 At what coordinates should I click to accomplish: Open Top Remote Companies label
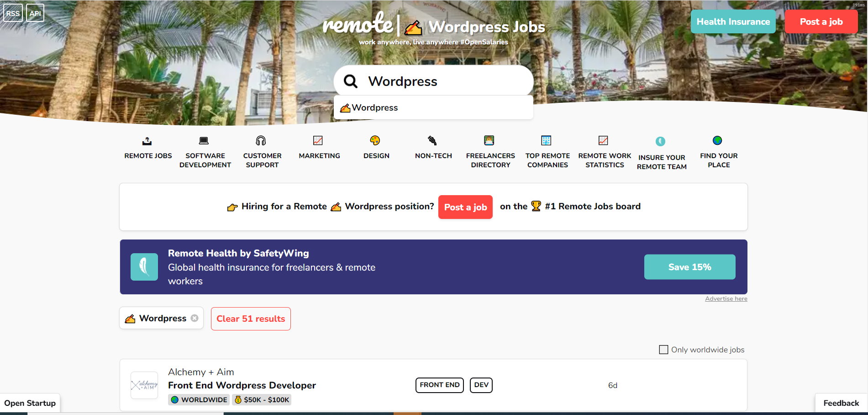547,160
